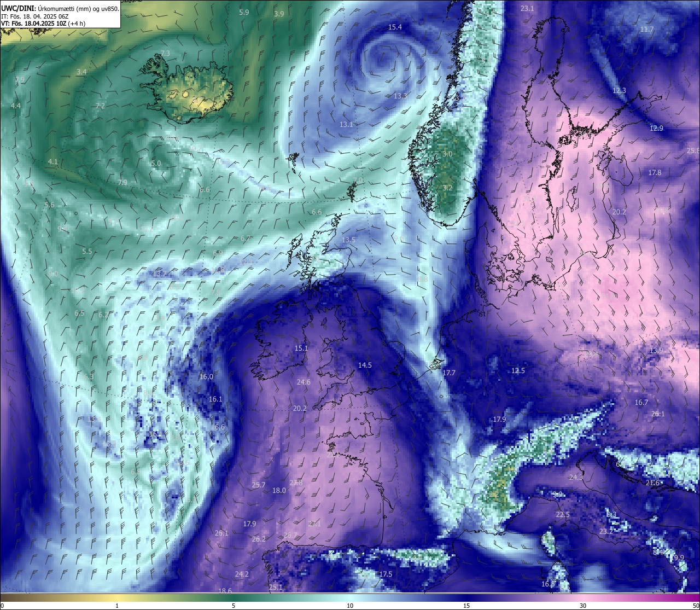Click the map value '12.3'
The width and height of the screenshot is (700, 610).
point(619,90)
